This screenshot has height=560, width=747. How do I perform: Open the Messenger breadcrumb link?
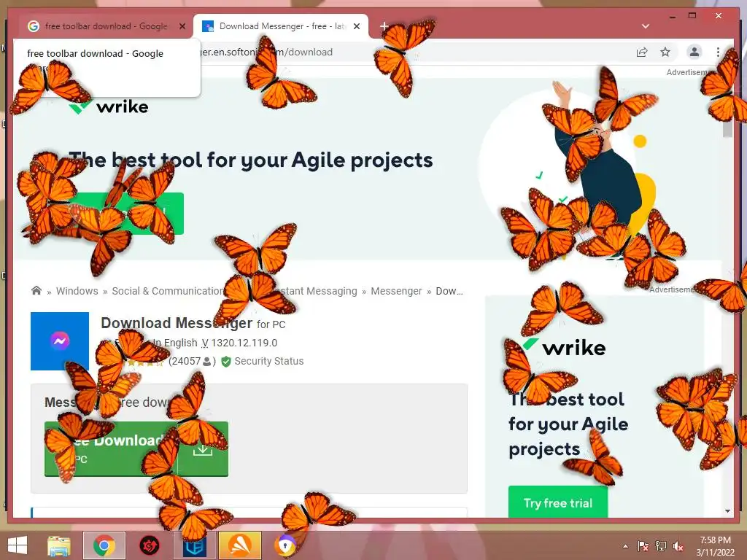[396, 291]
